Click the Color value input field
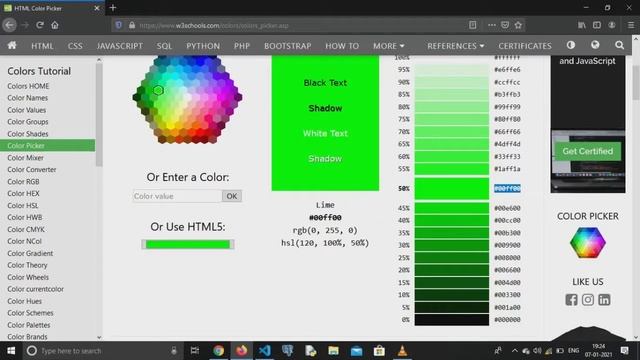640x360 pixels. click(177, 196)
